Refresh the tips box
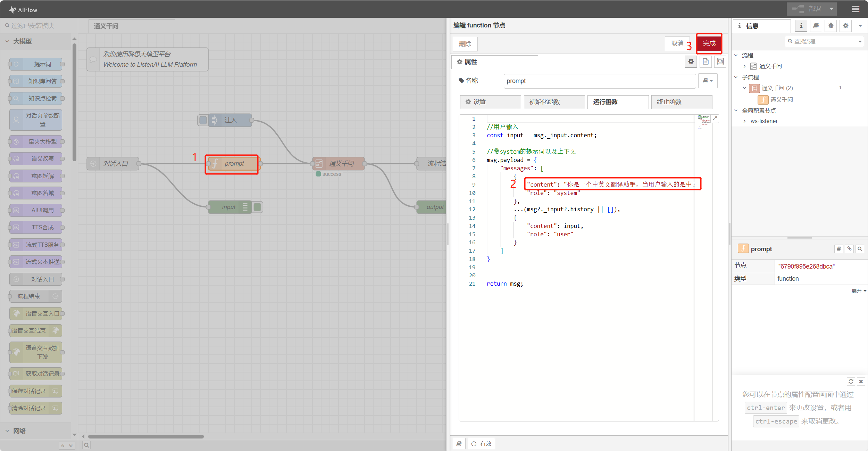Image resolution: width=868 pixels, height=451 pixels. 851,382
